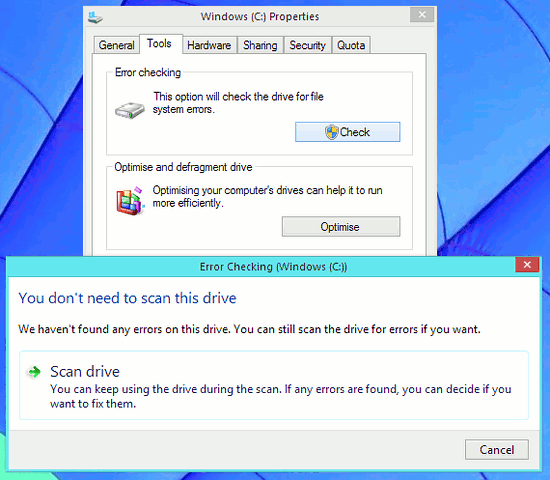
Task: Click the 'Windows (C:) Properties' title text
Action: (260, 16)
